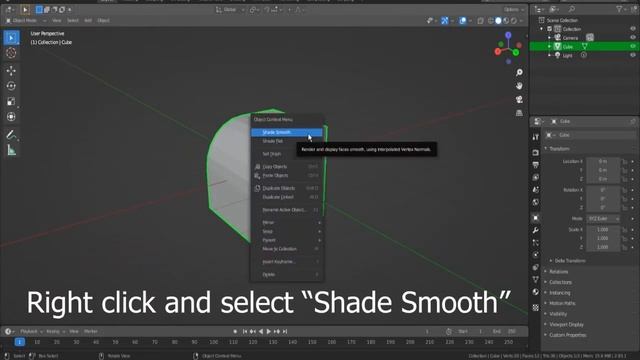Open the Mirror submenu in context menu
The width and height of the screenshot is (640, 360).
pyautogui.click(x=287, y=222)
